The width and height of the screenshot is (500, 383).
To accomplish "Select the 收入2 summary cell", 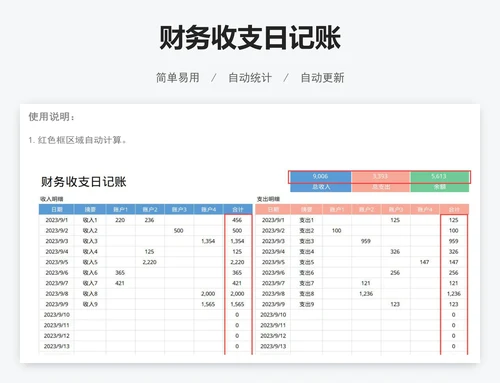I will click(x=90, y=231).
